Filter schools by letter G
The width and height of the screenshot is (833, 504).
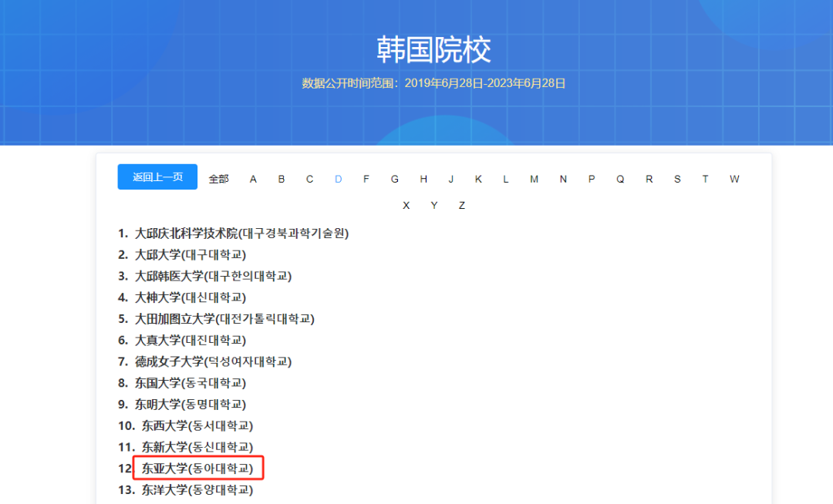coord(395,180)
